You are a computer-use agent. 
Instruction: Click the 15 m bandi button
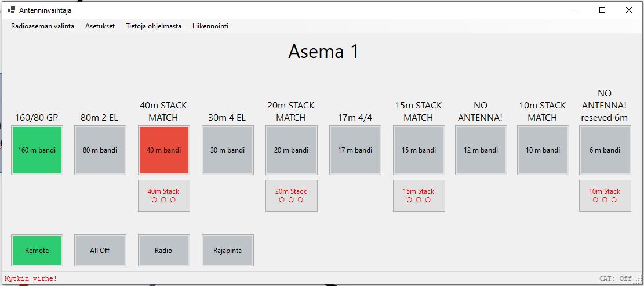point(419,150)
